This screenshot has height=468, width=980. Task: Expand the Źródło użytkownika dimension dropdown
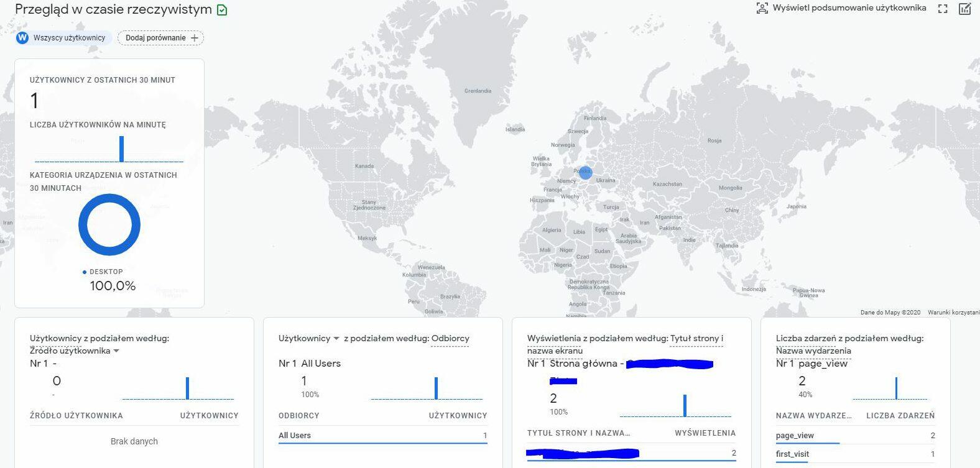[x=116, y=351]
